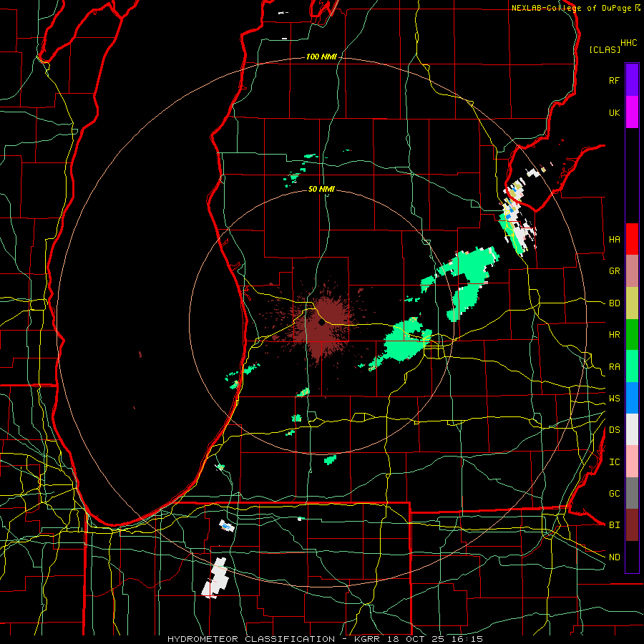Click the red HA legend color swatch
This screenshot has height=644, width=644.
(x=632, y=239)
